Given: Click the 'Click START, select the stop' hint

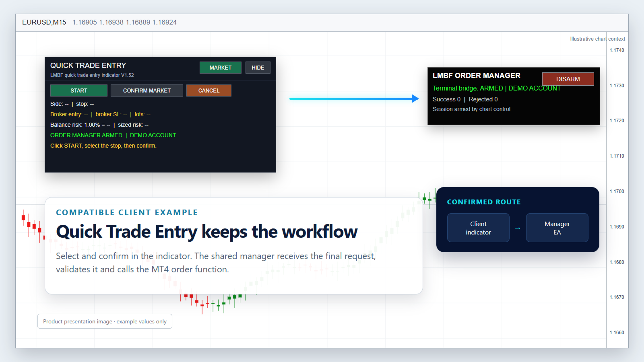Looking at the screenshot, I should (x=103, y=146).
